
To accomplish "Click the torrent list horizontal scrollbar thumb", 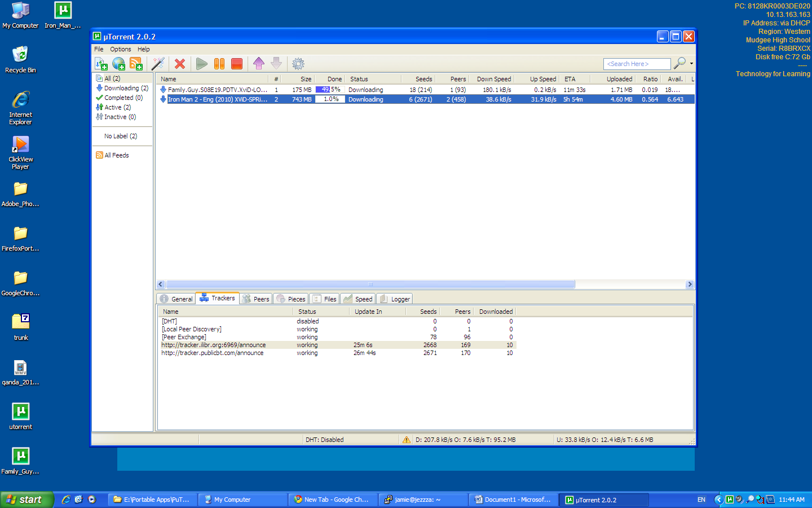I will point(370,284).
